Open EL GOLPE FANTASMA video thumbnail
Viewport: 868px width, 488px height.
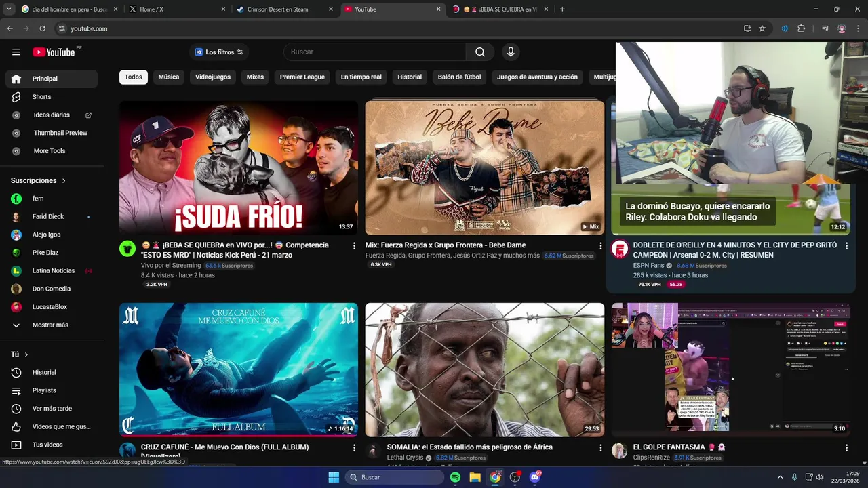[731, 369]
